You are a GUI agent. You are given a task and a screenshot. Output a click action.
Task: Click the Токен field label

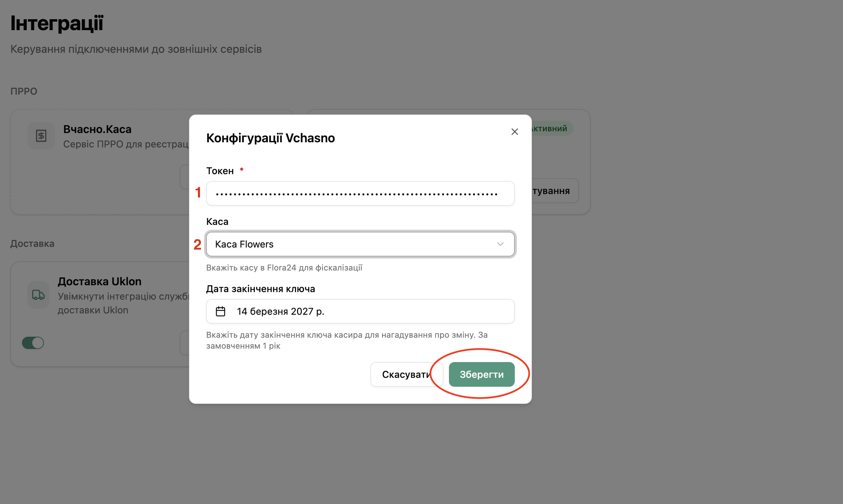click(220, 171)
